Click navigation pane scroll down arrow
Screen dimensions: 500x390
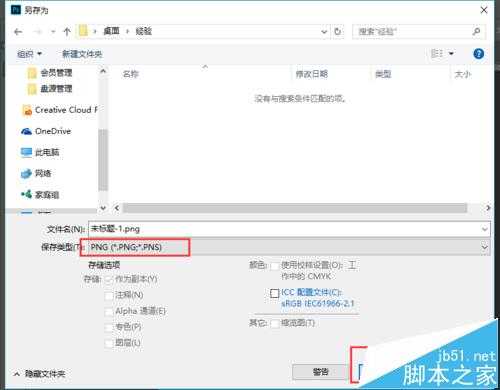pyautogui.click(x=103, y=208)
